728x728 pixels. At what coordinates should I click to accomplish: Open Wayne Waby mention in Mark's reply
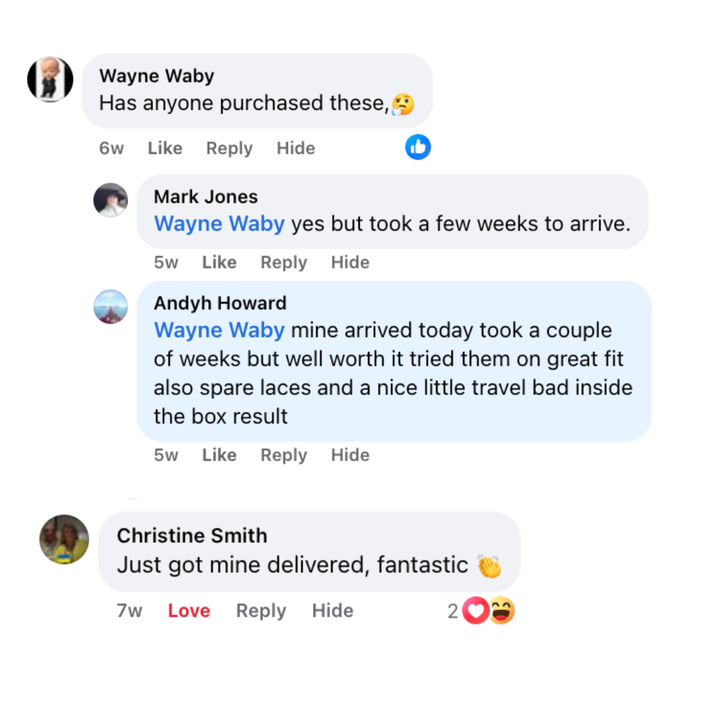(x=219, y=224)
